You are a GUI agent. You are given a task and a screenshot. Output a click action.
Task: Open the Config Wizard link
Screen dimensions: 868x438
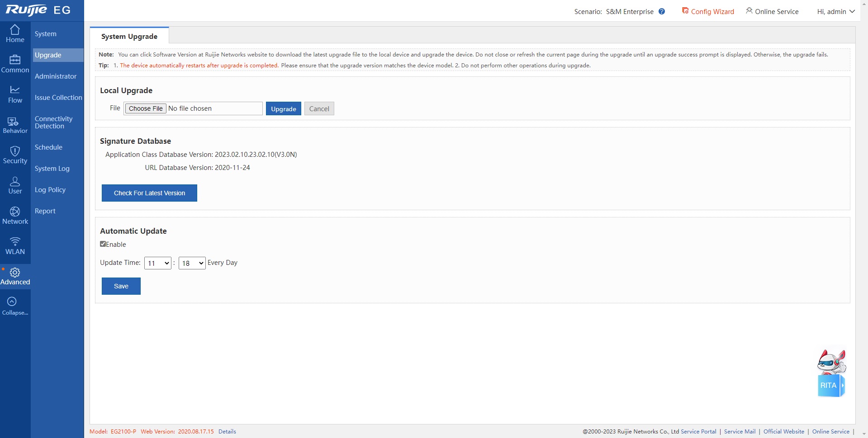tap(708, 12)
